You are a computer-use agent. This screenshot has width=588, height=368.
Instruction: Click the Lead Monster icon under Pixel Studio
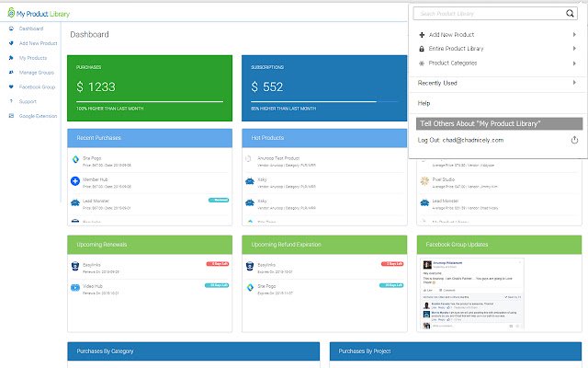point(424,202)
